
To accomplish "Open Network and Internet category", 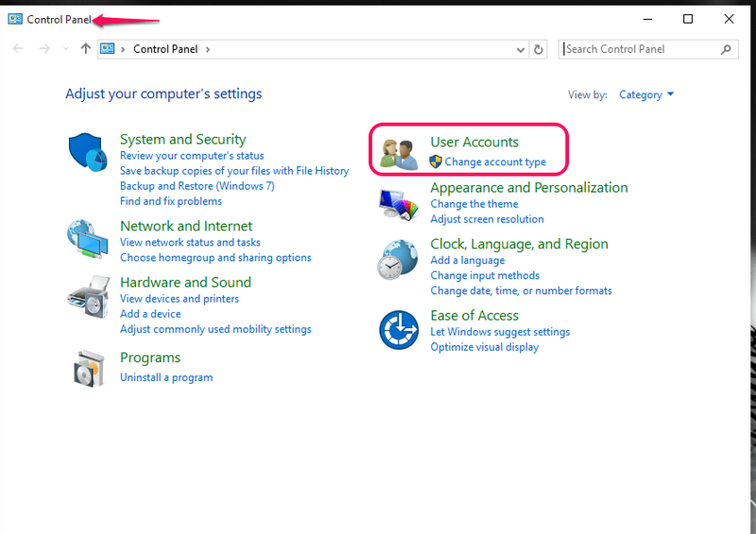I will [x=186, y=226].
